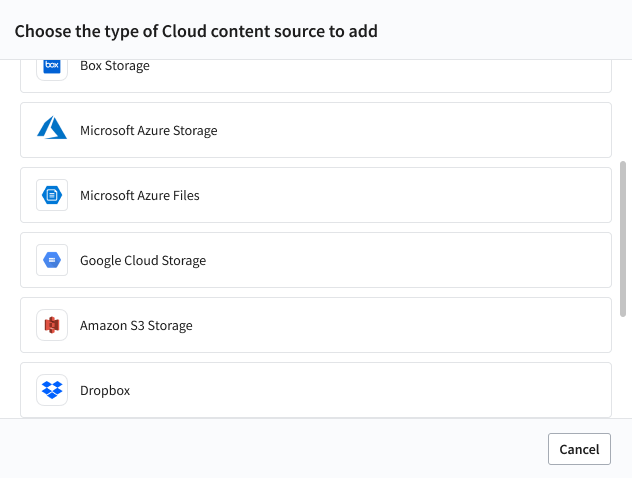Select the Box Storage label
The image size is (632, 478).
click(114, 66)
